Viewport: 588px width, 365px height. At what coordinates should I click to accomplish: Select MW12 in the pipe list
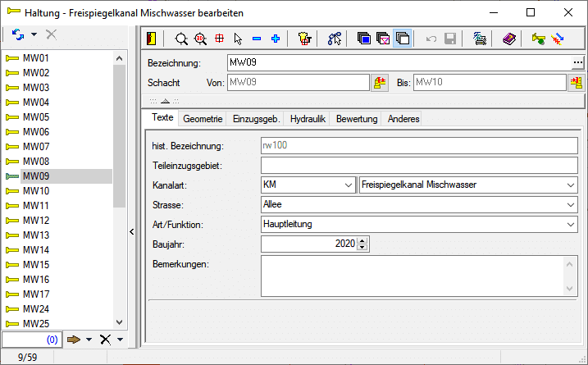[36, 220]
